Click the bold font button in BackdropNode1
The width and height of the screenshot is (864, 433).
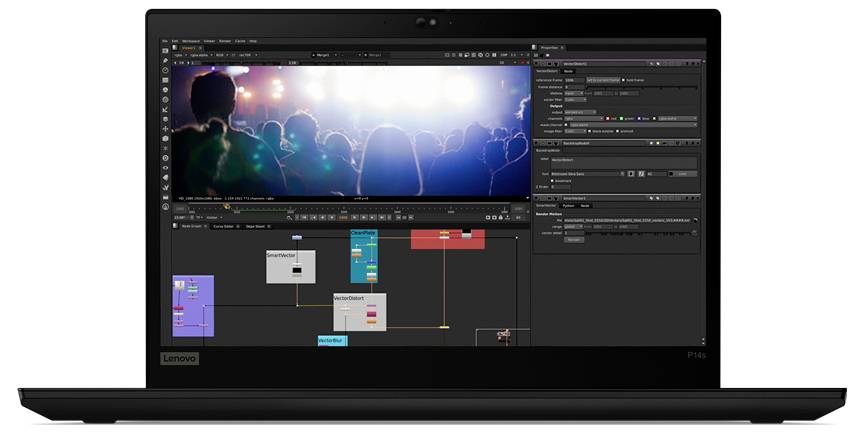(631, 174)
